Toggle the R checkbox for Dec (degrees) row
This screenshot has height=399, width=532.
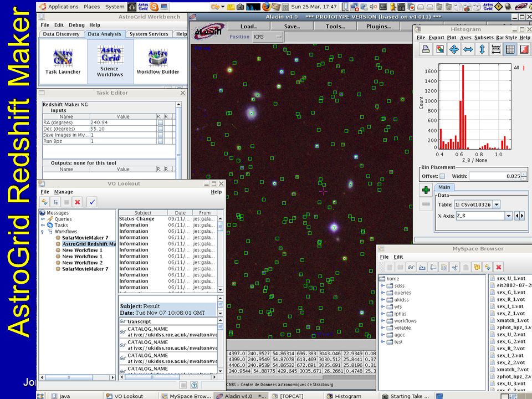tap(160, 129)
